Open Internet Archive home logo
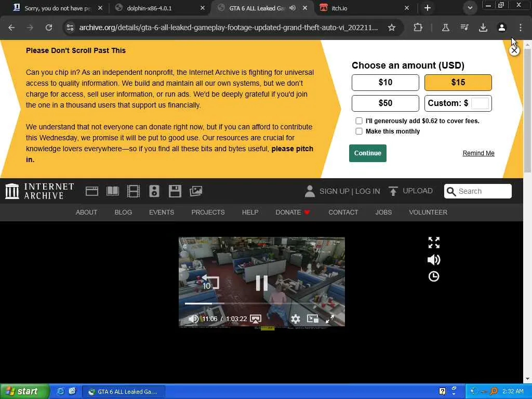The height and width of the screenshot is (399, 532). pos(39,191)
